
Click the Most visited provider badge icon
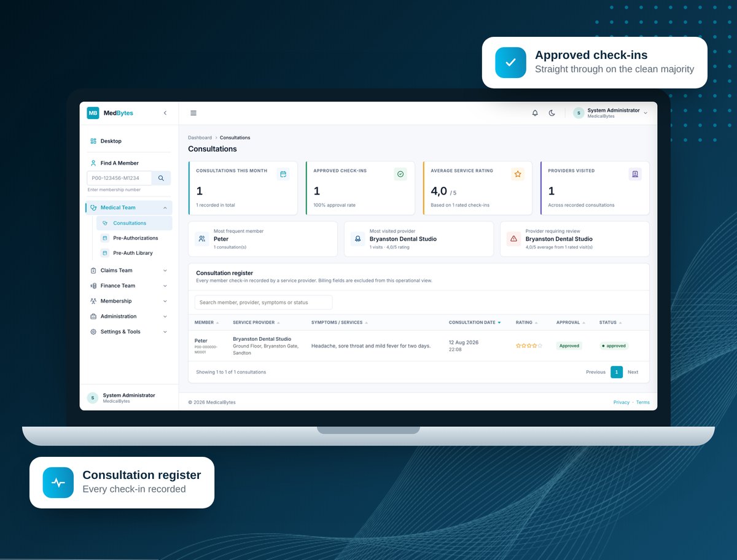[358, 239]
